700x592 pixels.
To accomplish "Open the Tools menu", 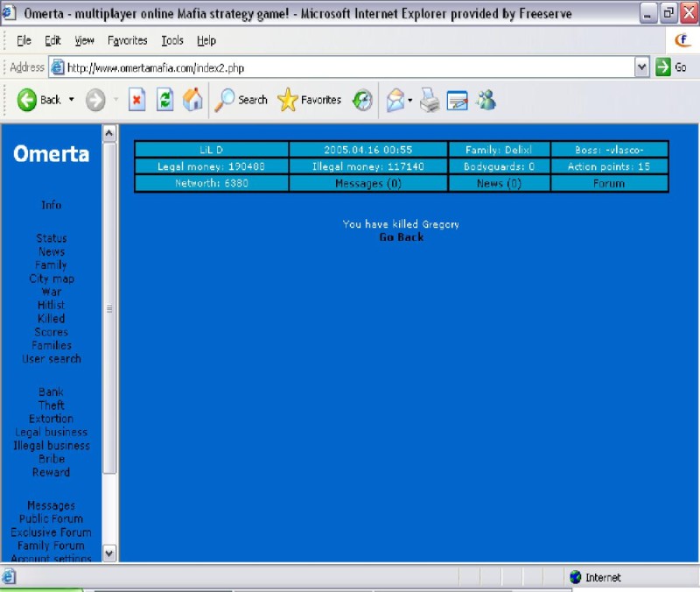I will [172, 40].
